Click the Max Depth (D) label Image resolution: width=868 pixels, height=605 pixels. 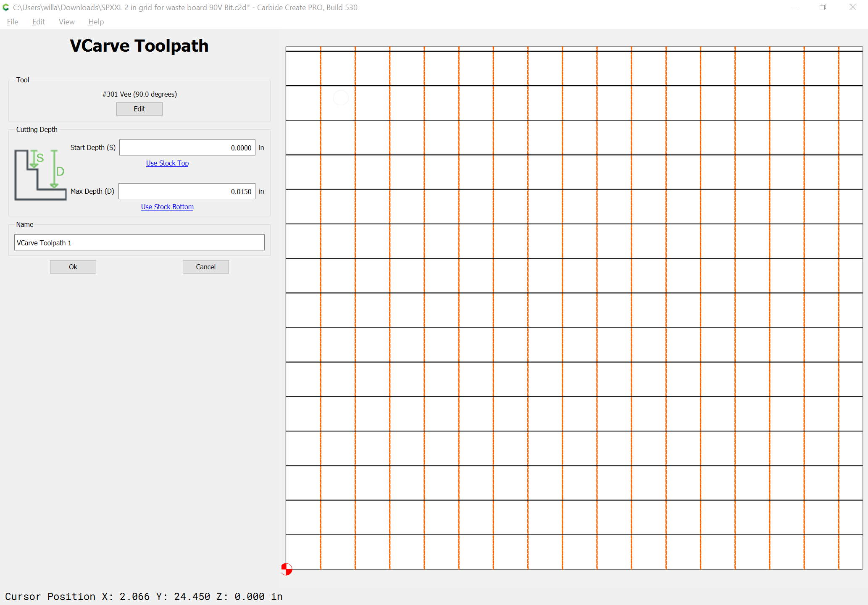click(92, 191)
